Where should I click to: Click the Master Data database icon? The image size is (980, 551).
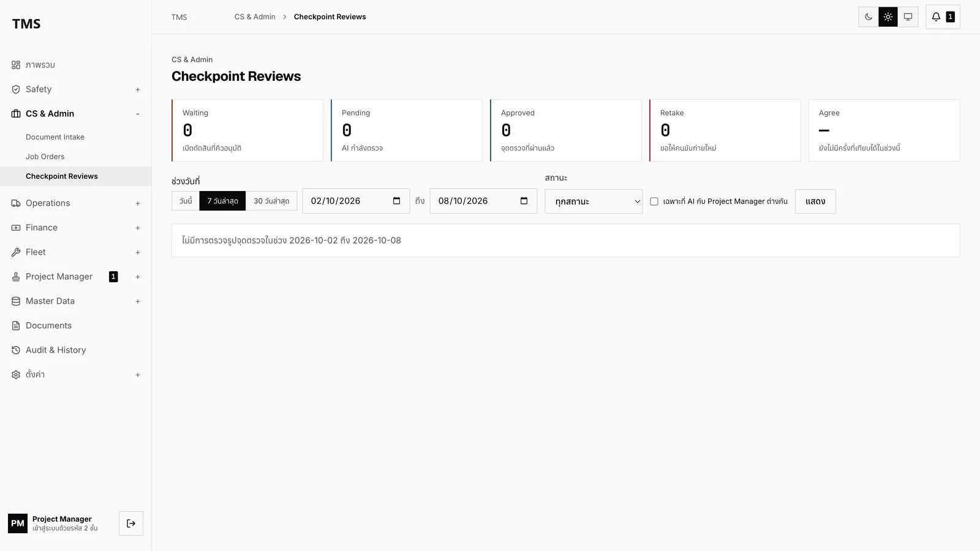16,301
